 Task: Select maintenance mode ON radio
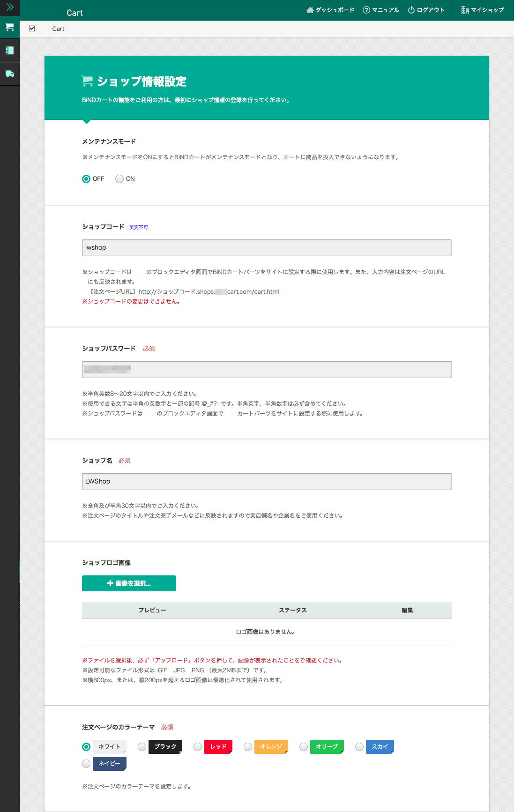tap(119, 179)
